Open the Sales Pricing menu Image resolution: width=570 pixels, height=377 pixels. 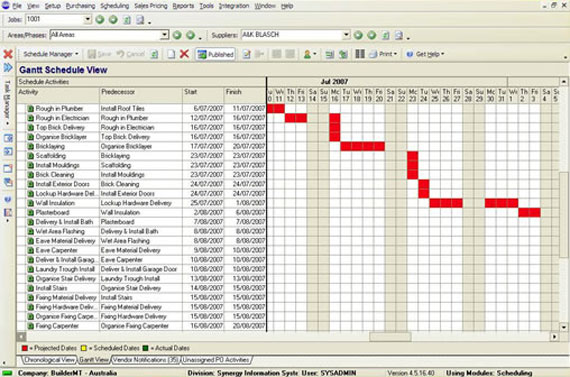point(150,6)
